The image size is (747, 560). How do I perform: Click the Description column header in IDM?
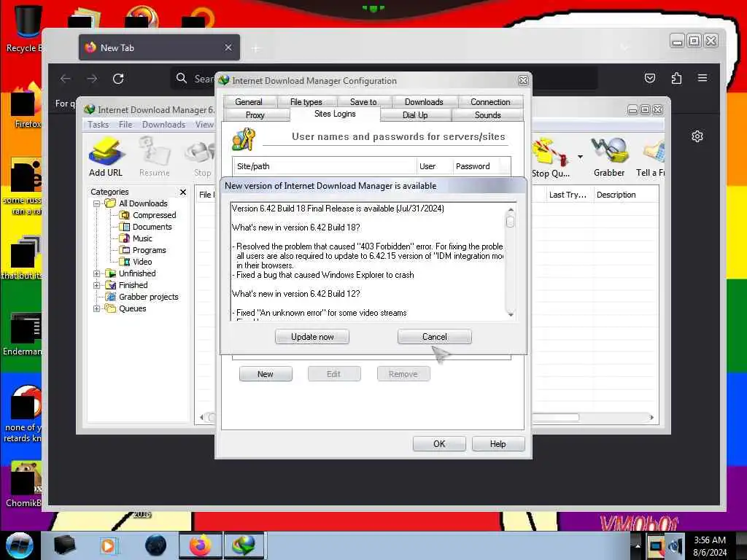[626, 195]
